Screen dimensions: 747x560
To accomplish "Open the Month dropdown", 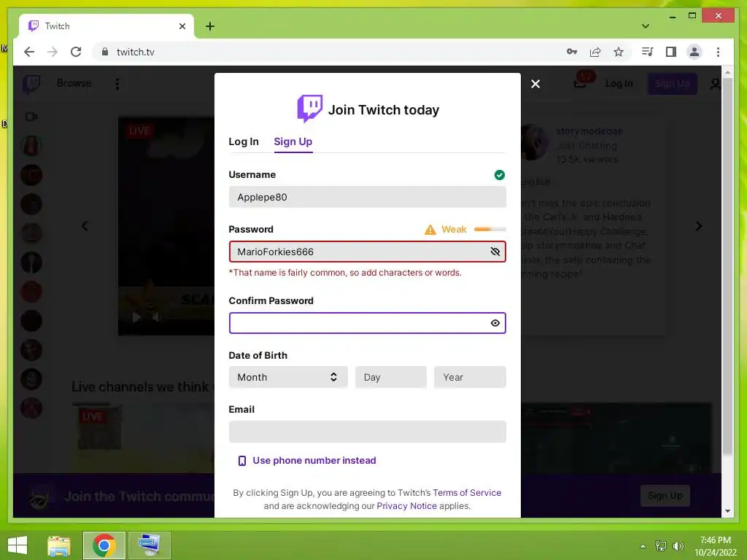I will click(x=288, y=377).
